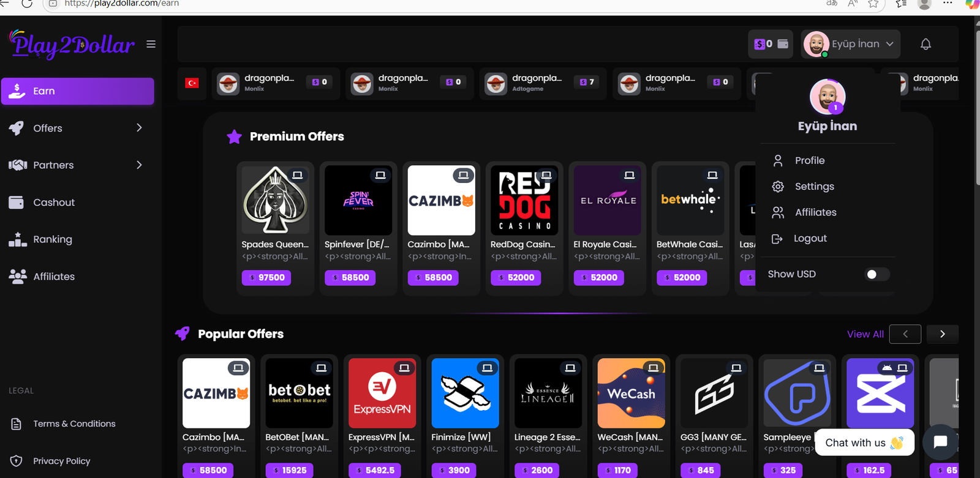Click the desktop device icon on Spades Queen
The height and width of the screenshot is (478, 980).
click(x=297, y=176)
